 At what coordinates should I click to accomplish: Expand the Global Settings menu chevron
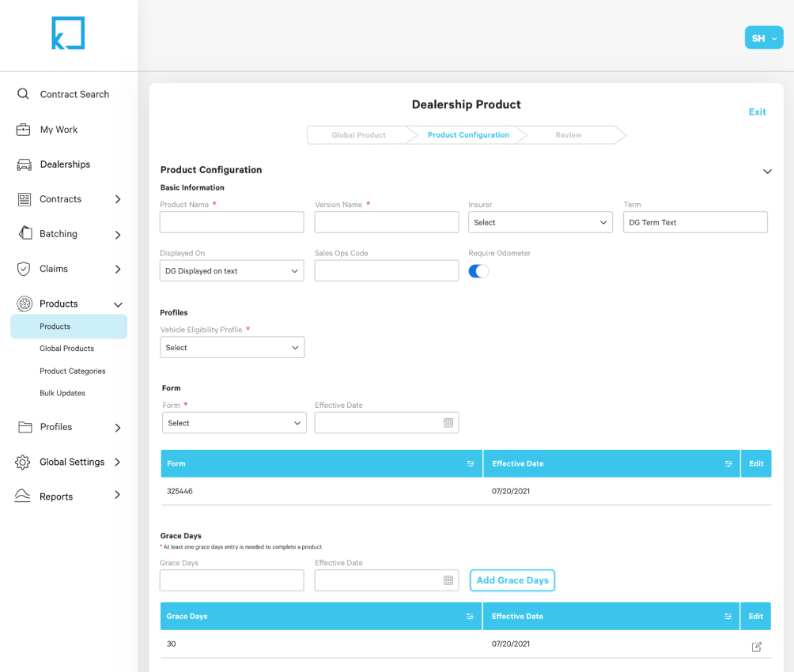pyautogui.click(x=118, y=462)
